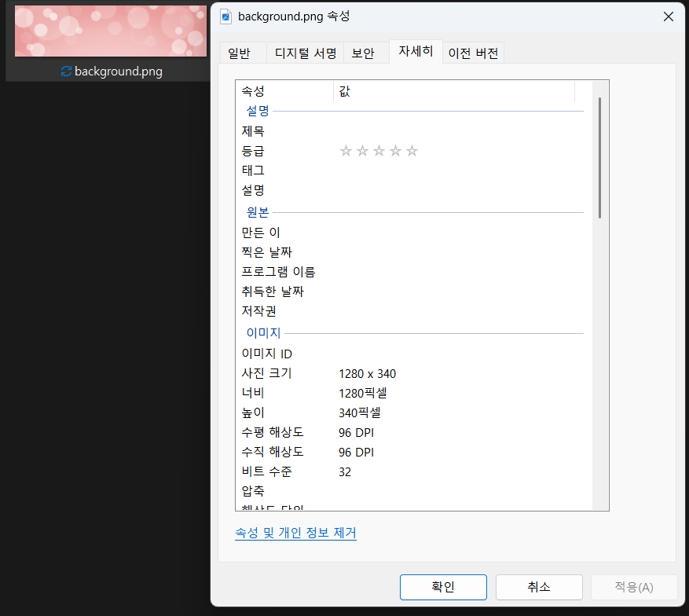Click the 수직 해상도 property label
The width and height of the screenshot is (689, 616).
(x=273, y=452)
